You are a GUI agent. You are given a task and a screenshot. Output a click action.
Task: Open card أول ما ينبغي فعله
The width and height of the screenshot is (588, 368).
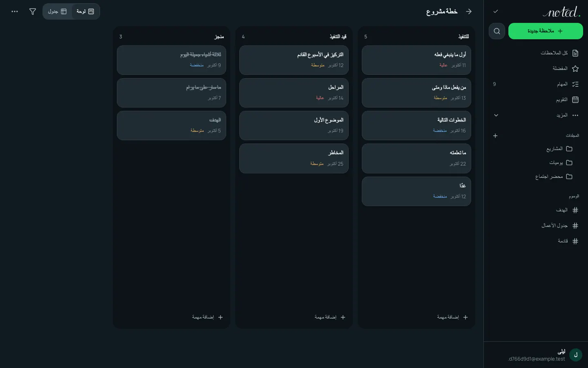coord(416,60)
